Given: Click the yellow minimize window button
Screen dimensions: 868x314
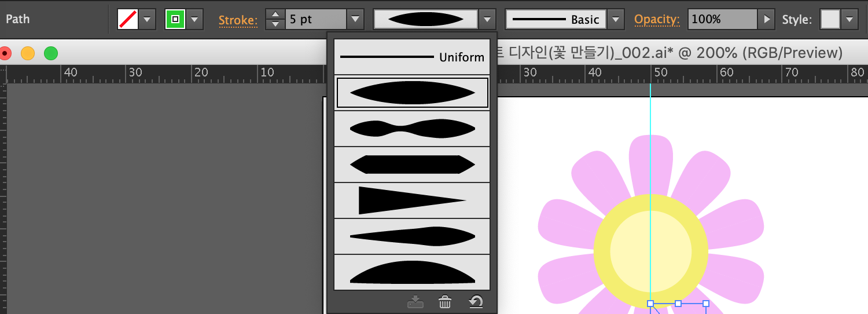Looking at the screenshot, I should coord(28,54).
